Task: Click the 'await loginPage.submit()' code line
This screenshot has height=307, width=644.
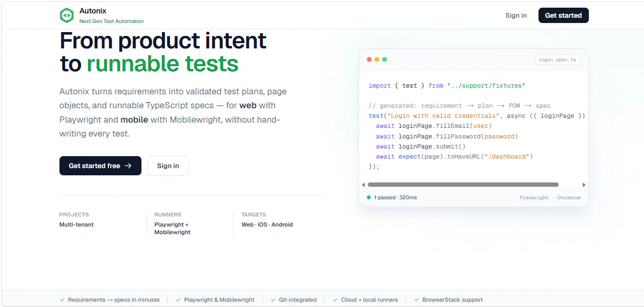Action: click(x=421, y=147)
